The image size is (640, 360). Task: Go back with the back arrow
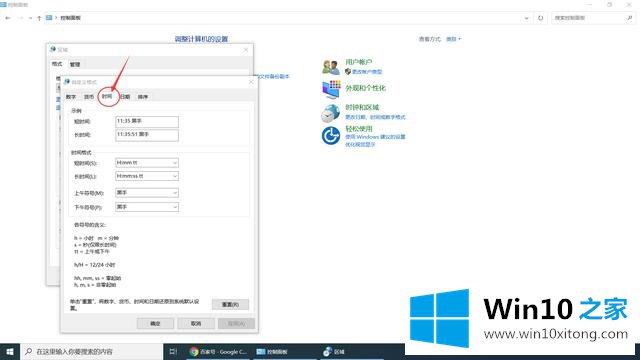point(8,18)
